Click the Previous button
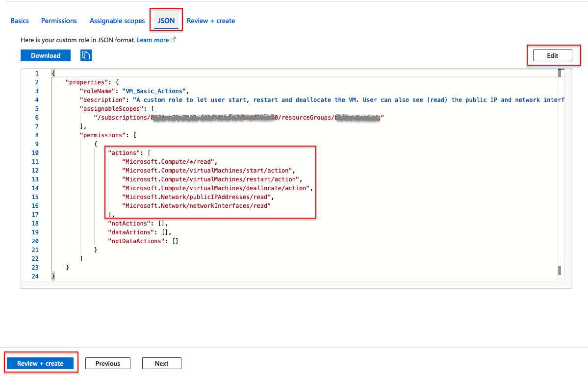588x376 pixels. 107,363
